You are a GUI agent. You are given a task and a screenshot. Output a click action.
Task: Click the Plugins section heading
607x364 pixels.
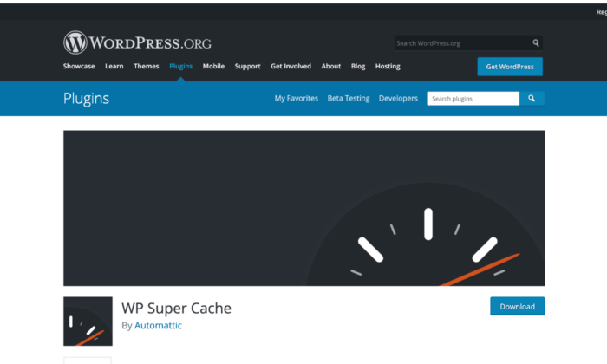(x=87, y=98)
